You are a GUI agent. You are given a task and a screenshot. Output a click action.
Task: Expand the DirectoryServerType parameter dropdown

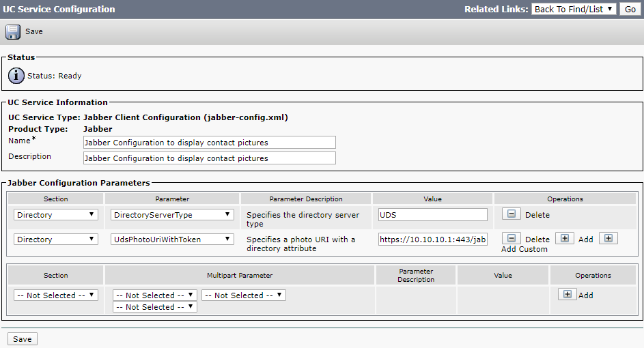point(172,215)
